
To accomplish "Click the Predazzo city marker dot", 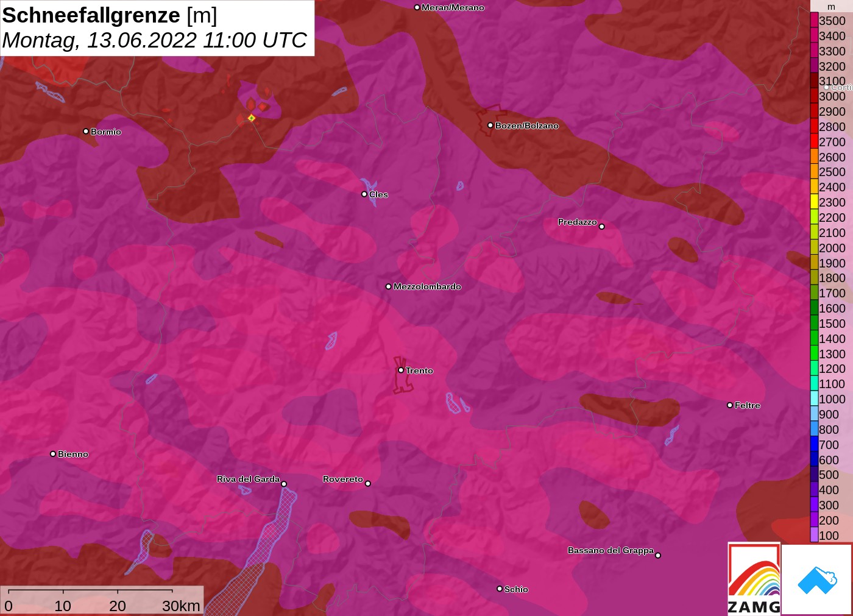I will coord(602,227).
